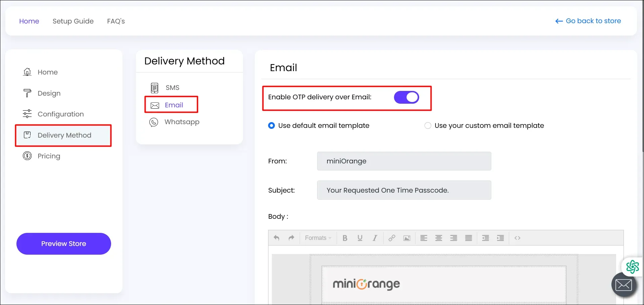Screen dimensions: 644x305
Task: Toggle Enable OTP delivery over Email switch
Action: pos(406,97)
